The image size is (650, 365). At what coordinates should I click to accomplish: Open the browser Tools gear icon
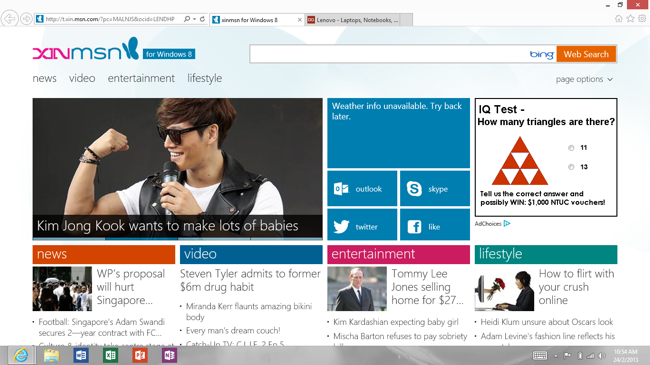(642, 19)
